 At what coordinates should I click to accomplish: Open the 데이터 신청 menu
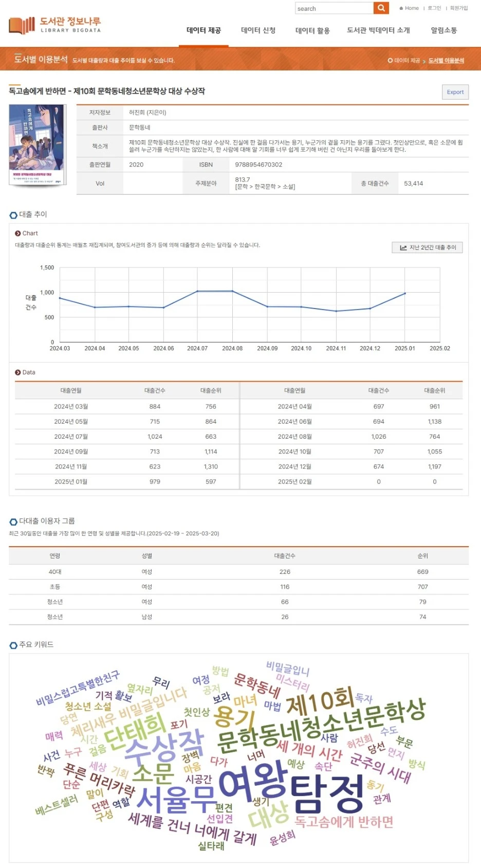[258, 30]
